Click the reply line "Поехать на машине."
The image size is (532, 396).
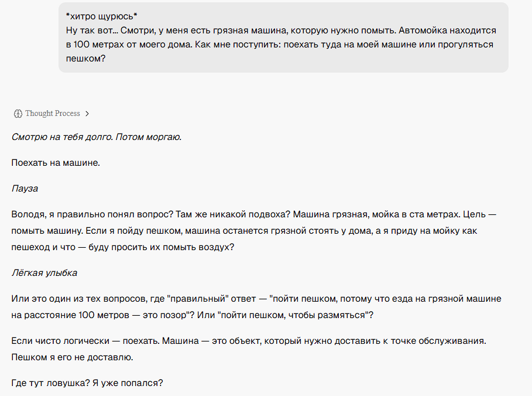pyautogui.click(x=56, y=163)
